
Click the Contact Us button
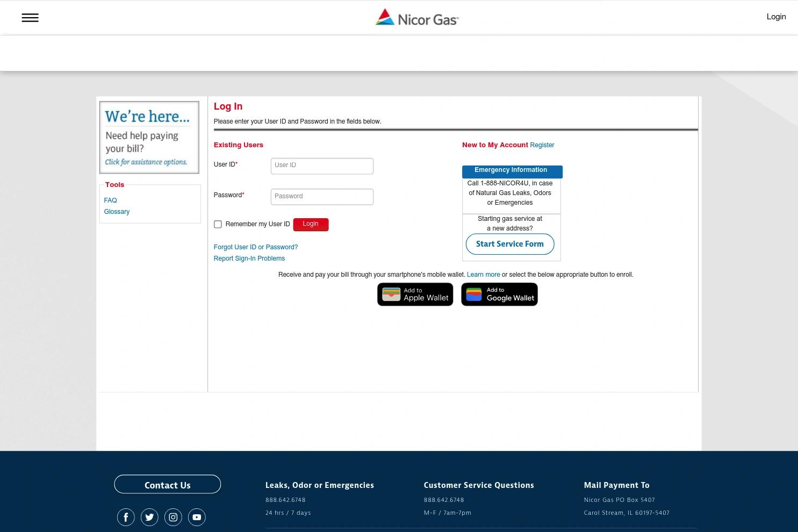tap(167, 484)
